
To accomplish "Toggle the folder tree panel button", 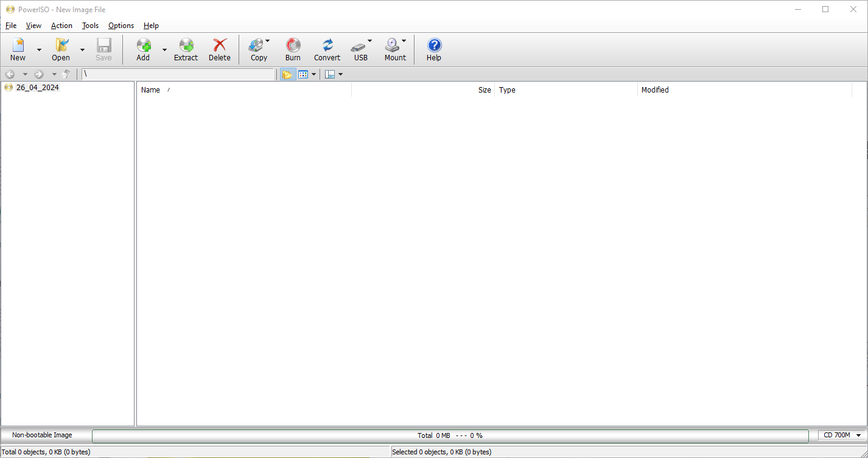I will click(286, 74).
